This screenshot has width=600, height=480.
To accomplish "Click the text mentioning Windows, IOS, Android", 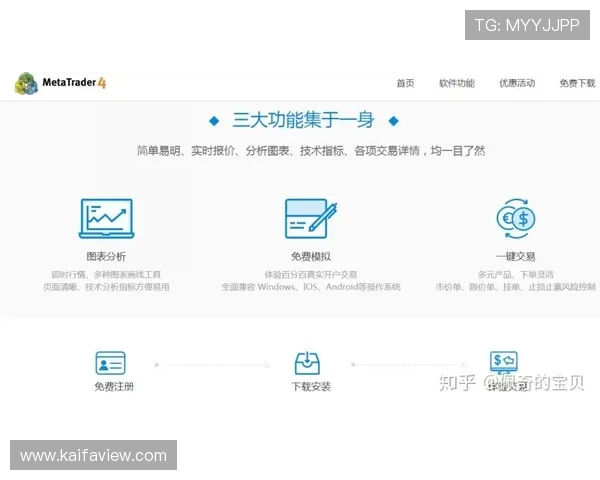I will click(x=311, y=287).
